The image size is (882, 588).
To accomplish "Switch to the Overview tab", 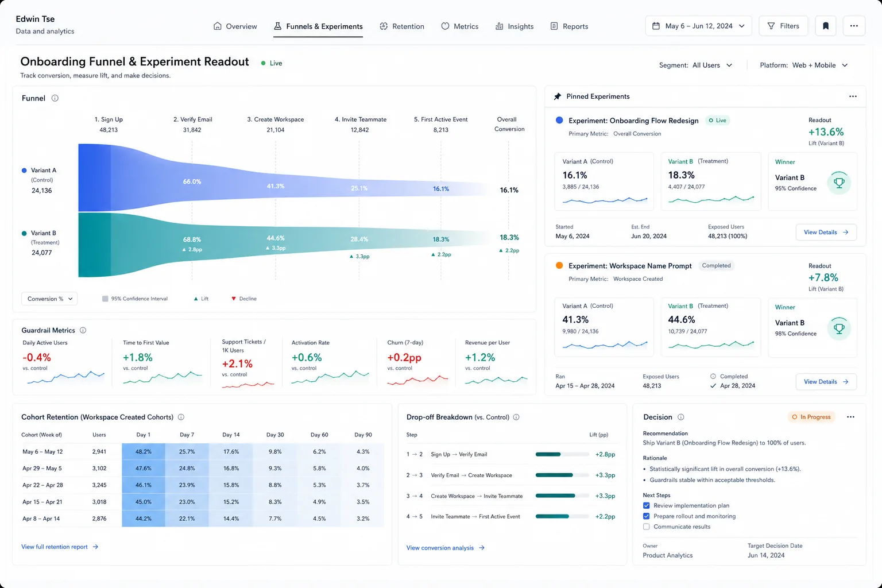I will pyautogui.click(x=235, y=26).
